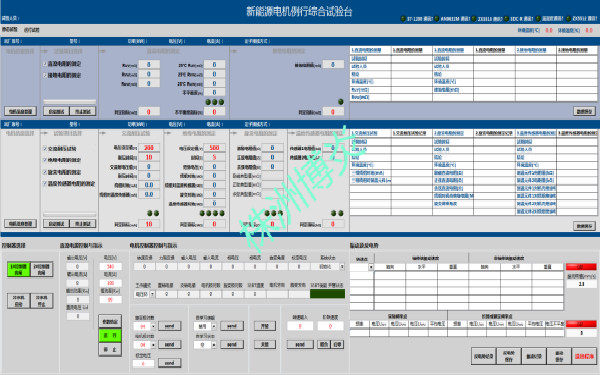Click the arrow icon on 温度传感器电阻 panel header
Screen dimensions: 600x375
(291, 134)
